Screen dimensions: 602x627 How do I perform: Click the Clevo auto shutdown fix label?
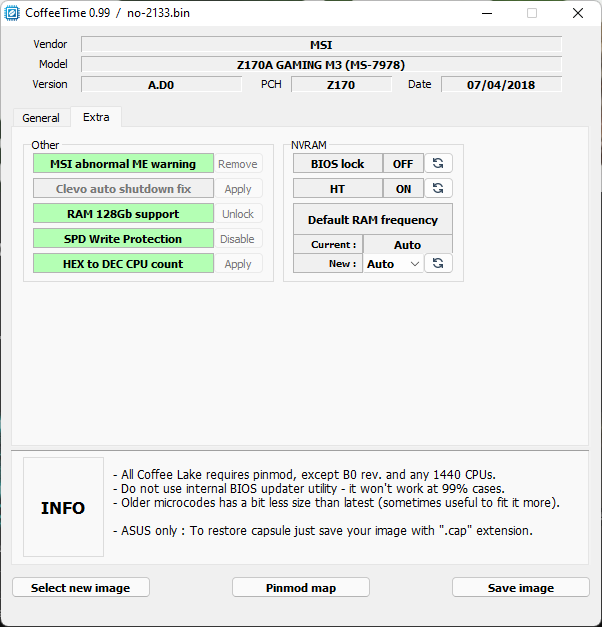[123, 188]
